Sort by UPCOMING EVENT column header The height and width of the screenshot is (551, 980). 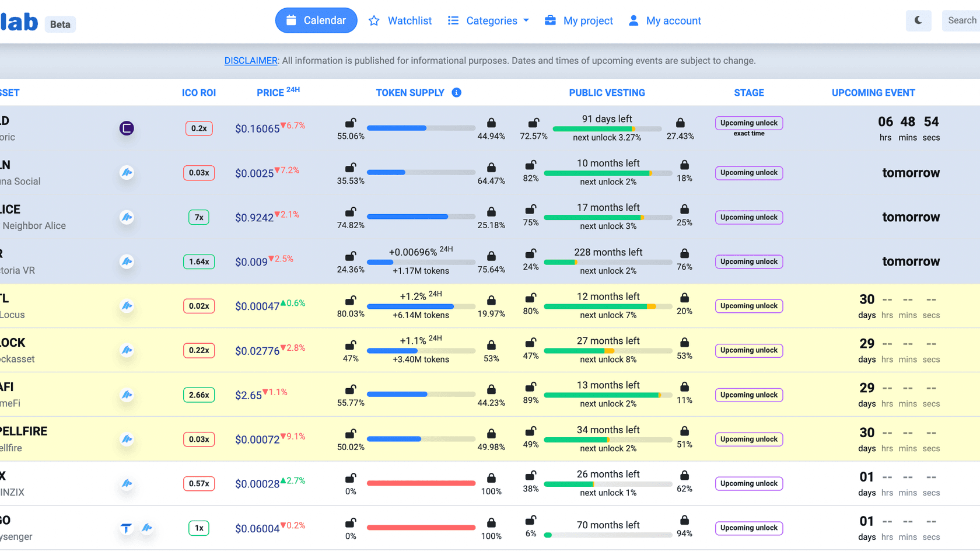(x=873, y=93)
